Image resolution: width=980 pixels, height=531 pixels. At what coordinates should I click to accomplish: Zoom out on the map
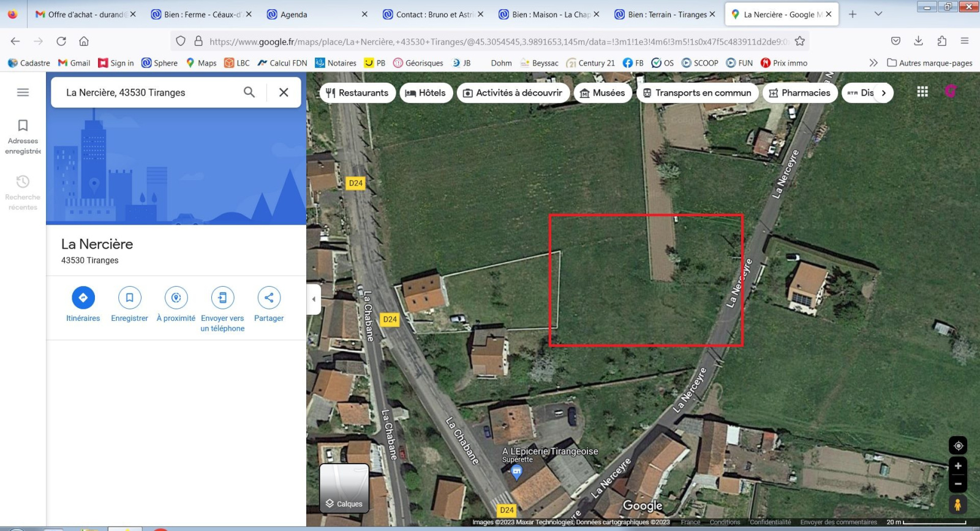pyautogui.click(x=958, y=484)
